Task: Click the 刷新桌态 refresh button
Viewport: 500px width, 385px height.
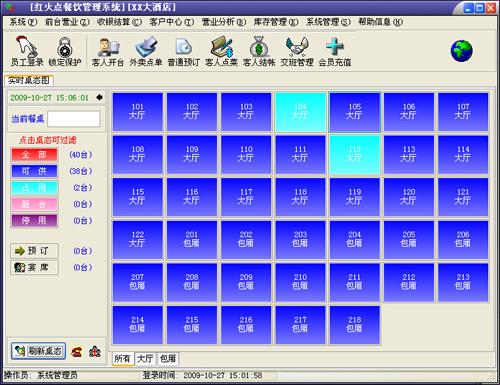Action: pyautogui.click(x=38, y=351)
